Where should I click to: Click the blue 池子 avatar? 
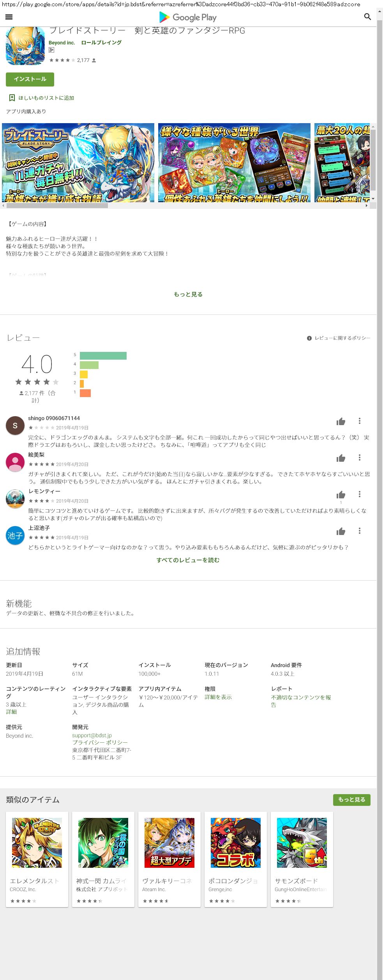click(15, 535)
